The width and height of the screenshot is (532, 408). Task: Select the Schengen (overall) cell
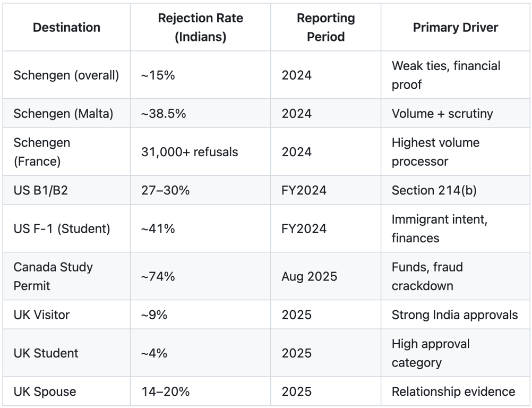coord(66,75)
